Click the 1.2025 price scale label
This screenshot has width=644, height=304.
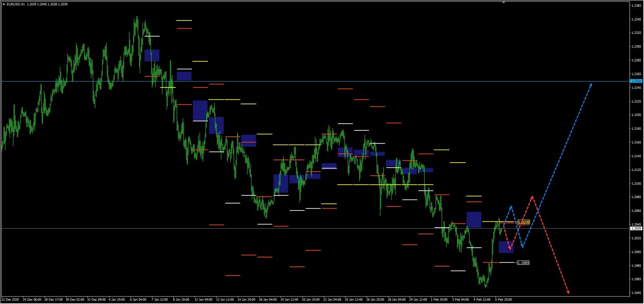tap(636, 238)
